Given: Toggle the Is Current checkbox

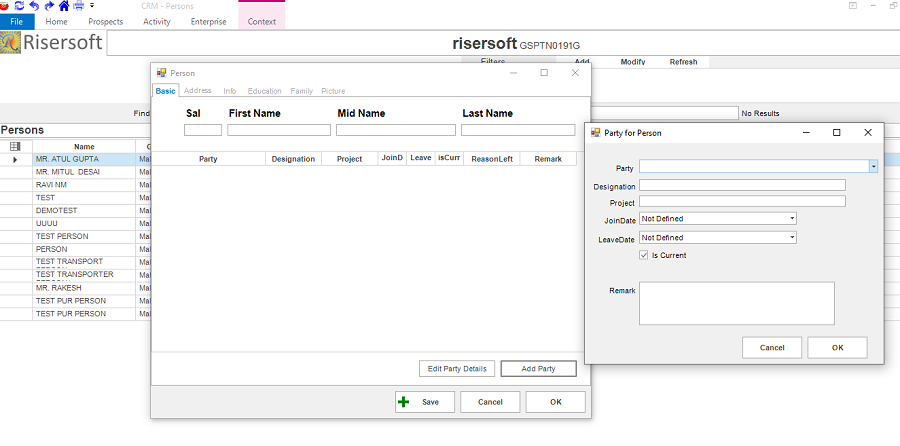Looking at the screenshot, I should pyautogui.click(x=644, y=255).
